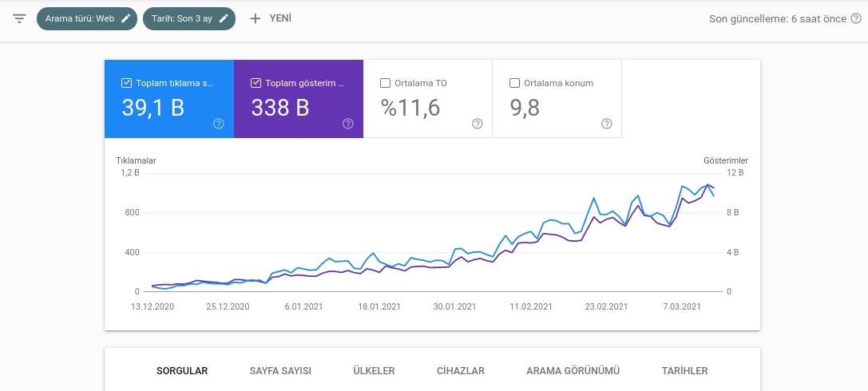Add a new filter with YENİ
The height and width of the screenshot is (391, 868).
pos(271,18)
